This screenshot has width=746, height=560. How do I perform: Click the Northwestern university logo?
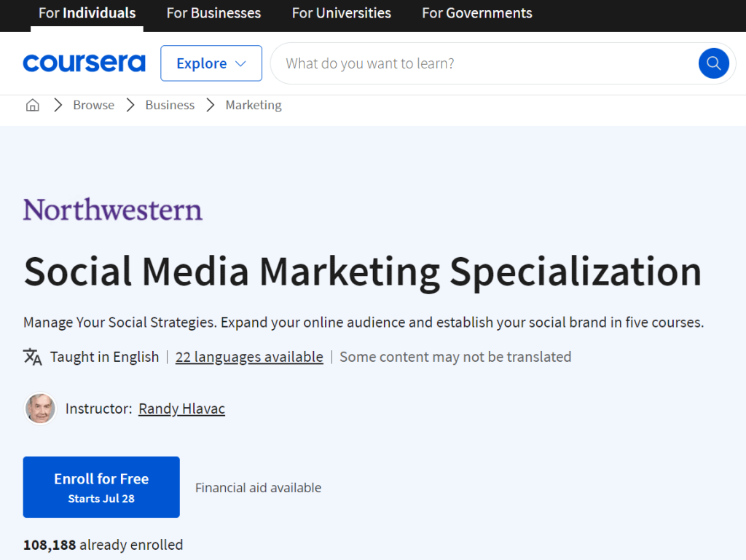[113, 210]
